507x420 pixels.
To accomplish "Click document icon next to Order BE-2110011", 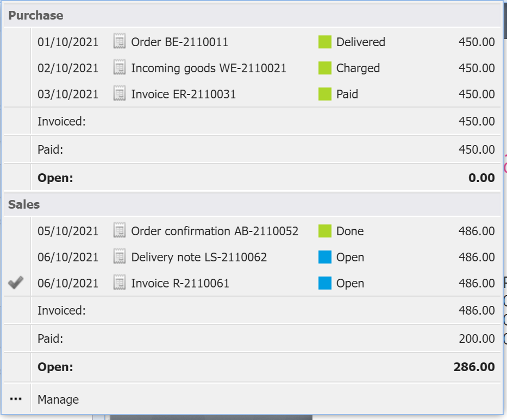I will [x=120, y=42].
